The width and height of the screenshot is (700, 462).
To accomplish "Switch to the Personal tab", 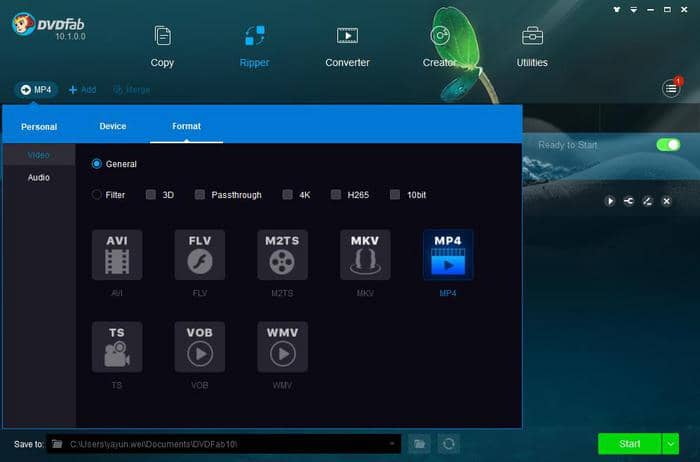I will [x=39, y=127].
